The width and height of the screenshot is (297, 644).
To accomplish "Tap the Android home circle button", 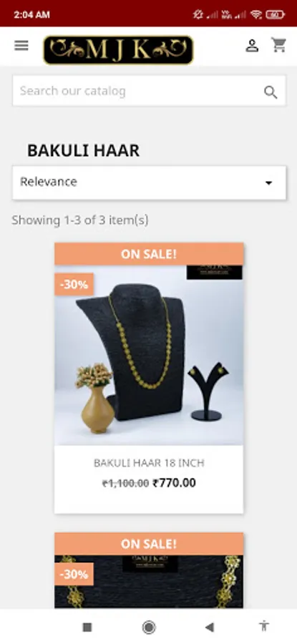I will click(x=149, y=627).
